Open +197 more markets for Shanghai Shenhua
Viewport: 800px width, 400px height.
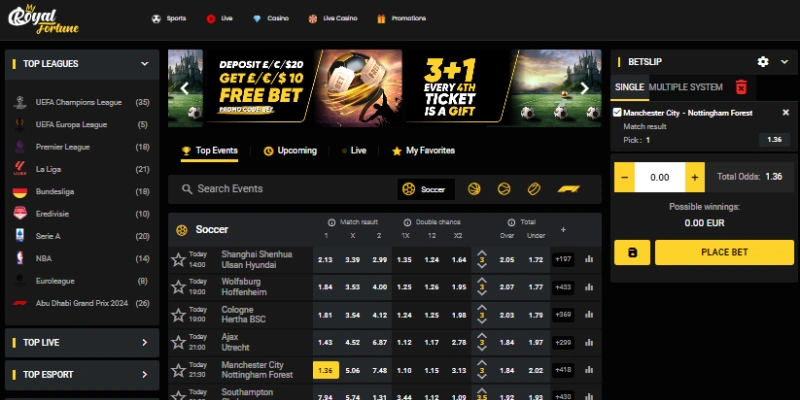pyautogui.click(x=563, y=260)
